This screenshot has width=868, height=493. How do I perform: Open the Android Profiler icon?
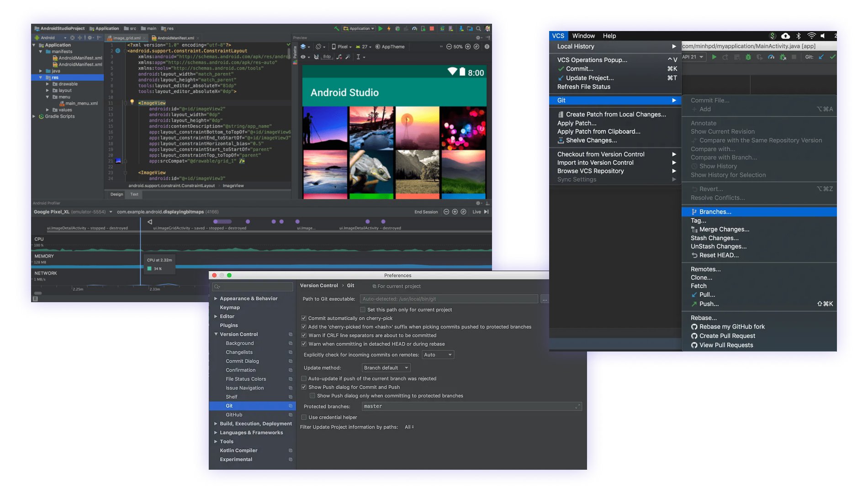pyautogui.click(x=414, y=28)
